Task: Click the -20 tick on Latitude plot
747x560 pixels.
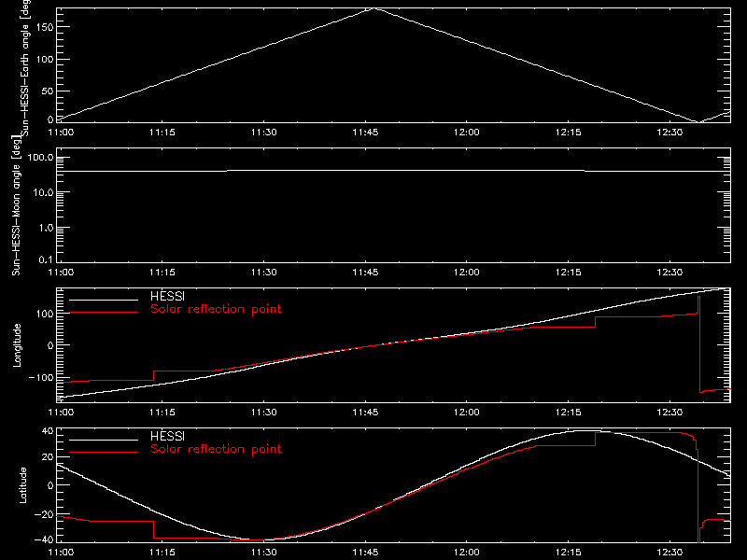Action: 44,514
